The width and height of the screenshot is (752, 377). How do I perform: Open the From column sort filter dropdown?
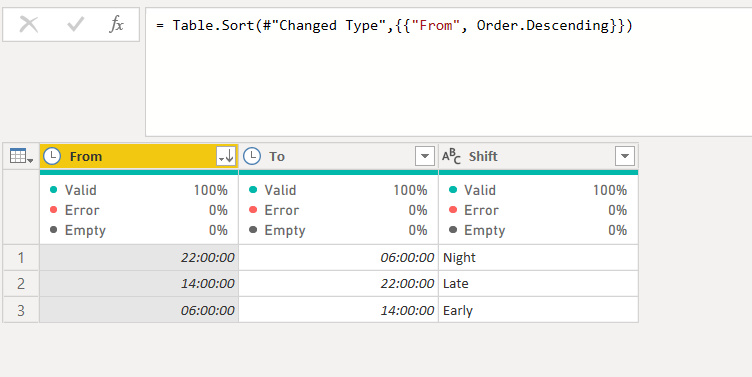tap(226, 156)
